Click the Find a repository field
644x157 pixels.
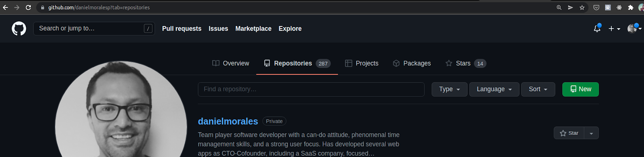pos(311,89)
